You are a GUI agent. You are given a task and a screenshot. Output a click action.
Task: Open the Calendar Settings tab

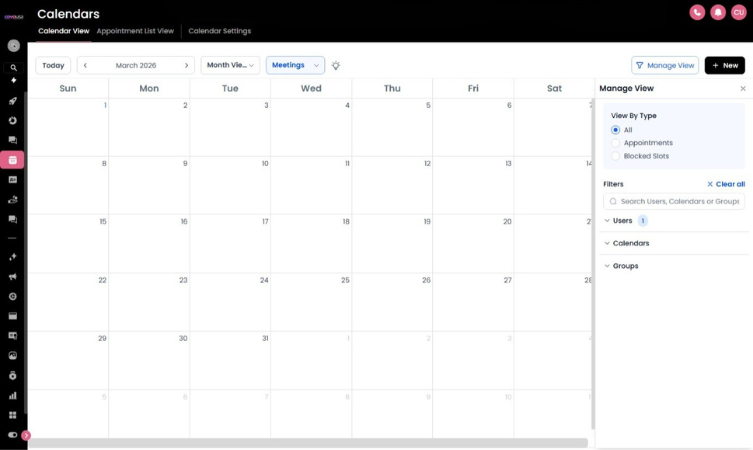219,31
